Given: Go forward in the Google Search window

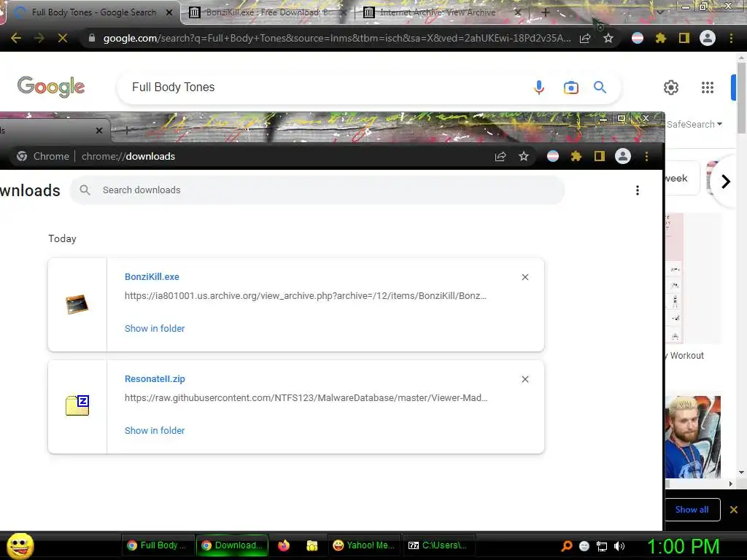Looking at the screenshot, I should pyautogui.click(x=39, y=38).
